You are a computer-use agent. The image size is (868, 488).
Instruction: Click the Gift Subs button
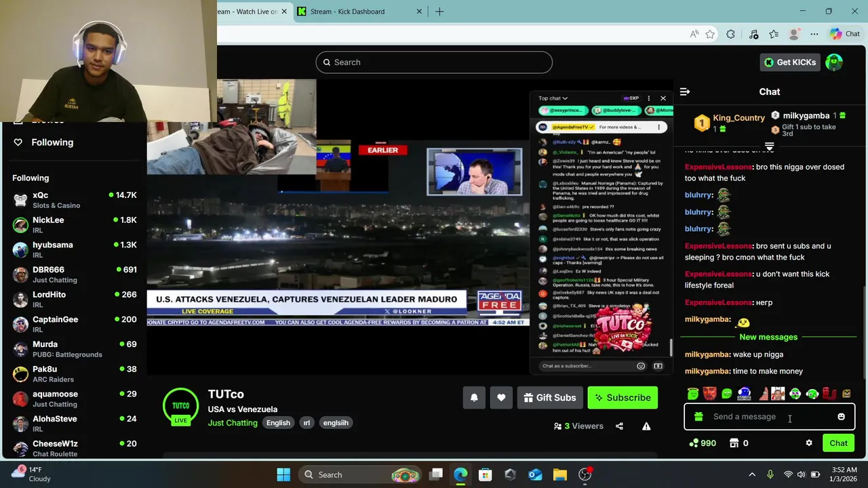tap(550, 398)
